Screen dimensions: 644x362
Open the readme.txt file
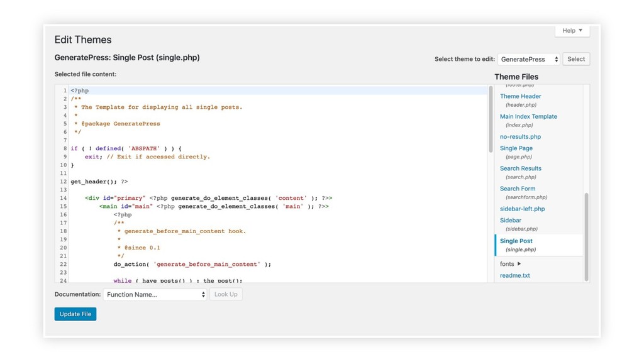[x=514, y=275]
